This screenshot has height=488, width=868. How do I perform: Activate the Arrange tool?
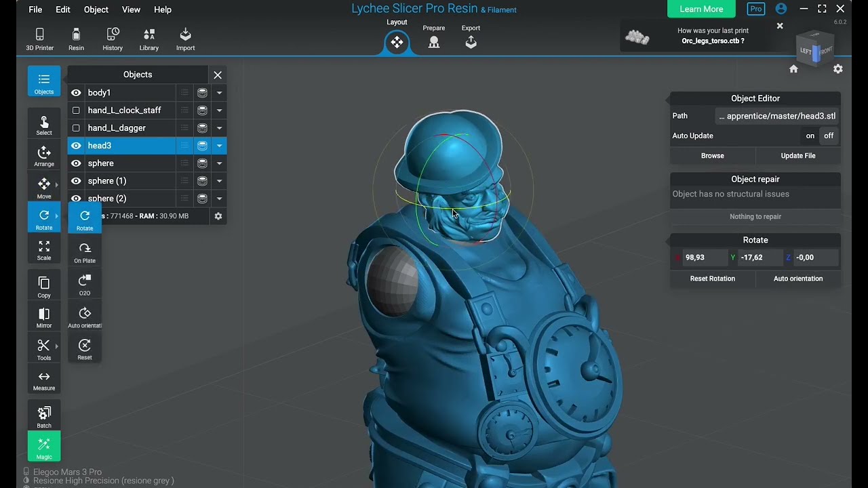tap(44, 156)
